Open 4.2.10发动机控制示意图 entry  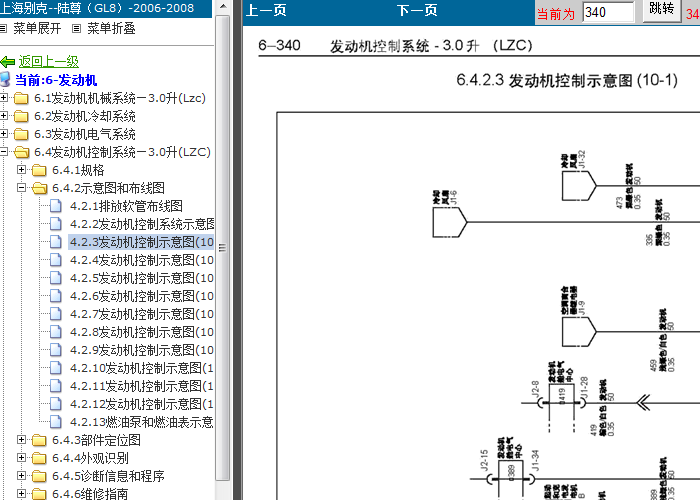point(142,368)
